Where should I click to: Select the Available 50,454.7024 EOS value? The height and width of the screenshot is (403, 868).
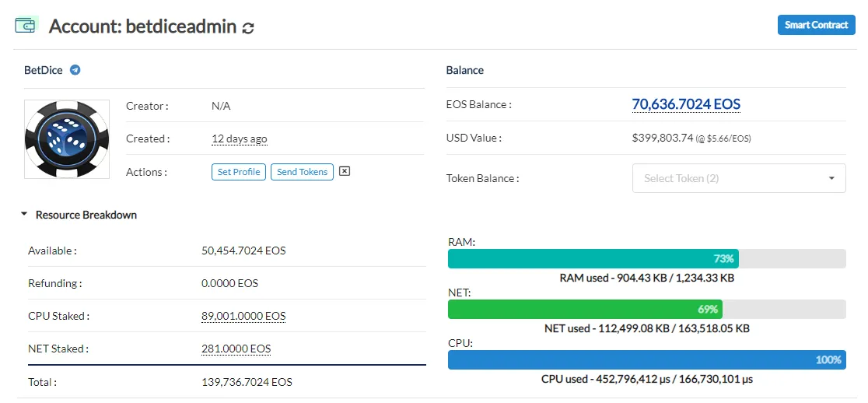(x=243, y=251)
